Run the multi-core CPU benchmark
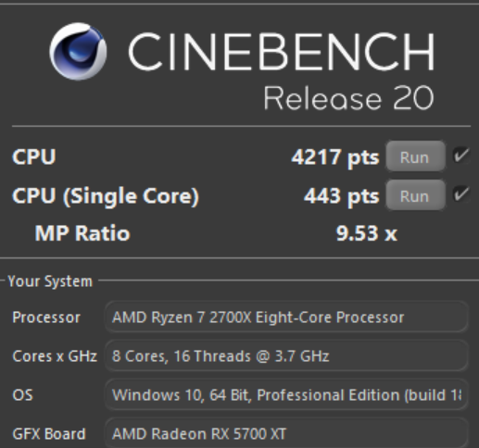479x448 pixels. [415, 156]
